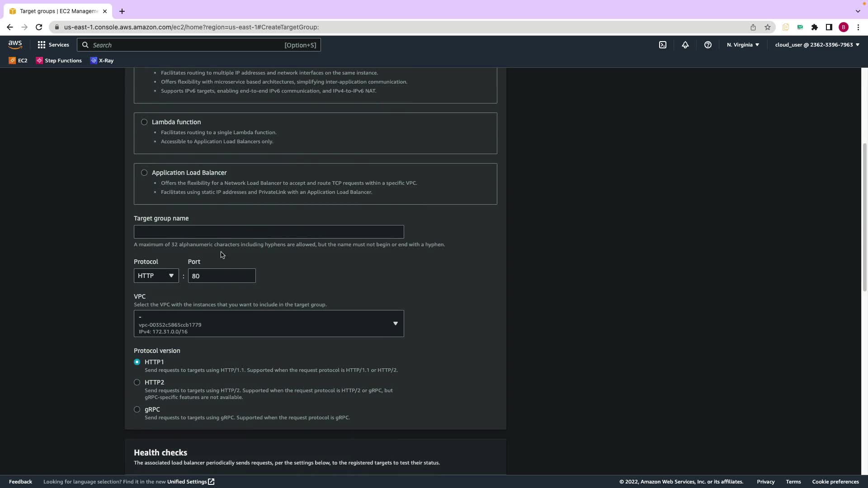Open the EC2 bookmark shortcut
This screenshot has width=868, height=488.
click(x=18, y=61)
